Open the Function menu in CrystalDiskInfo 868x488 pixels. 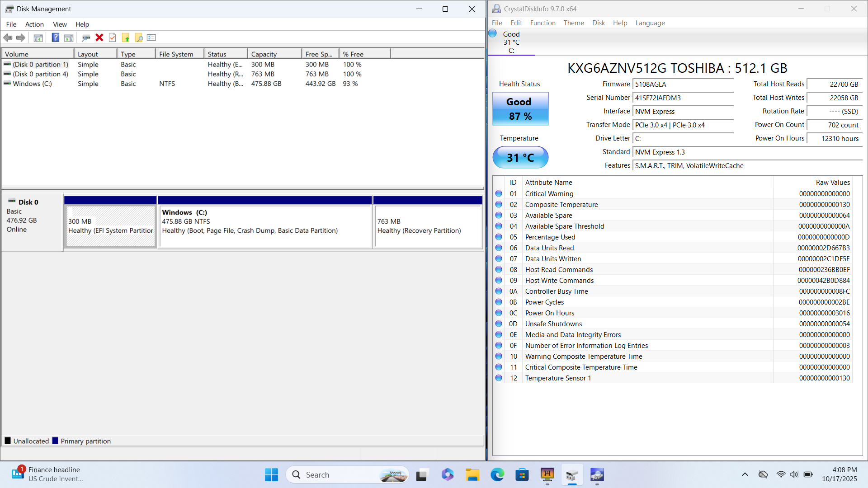pos(542,23)
